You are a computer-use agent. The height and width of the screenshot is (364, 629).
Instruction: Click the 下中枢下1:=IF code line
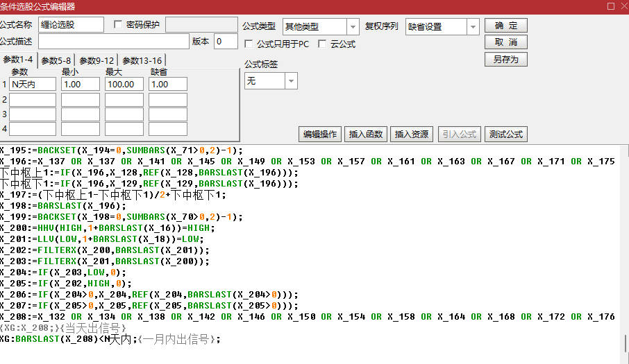149,184
